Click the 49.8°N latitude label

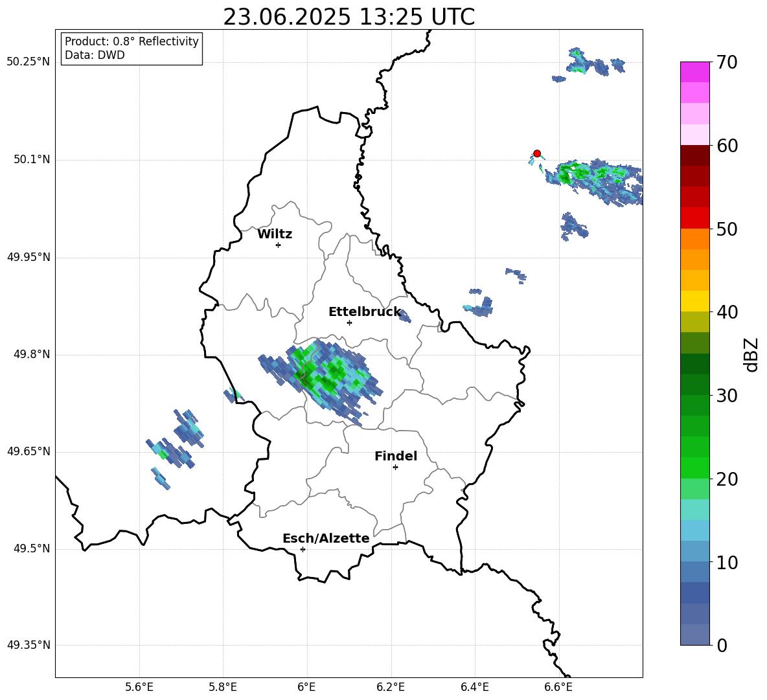click(32, 354)
